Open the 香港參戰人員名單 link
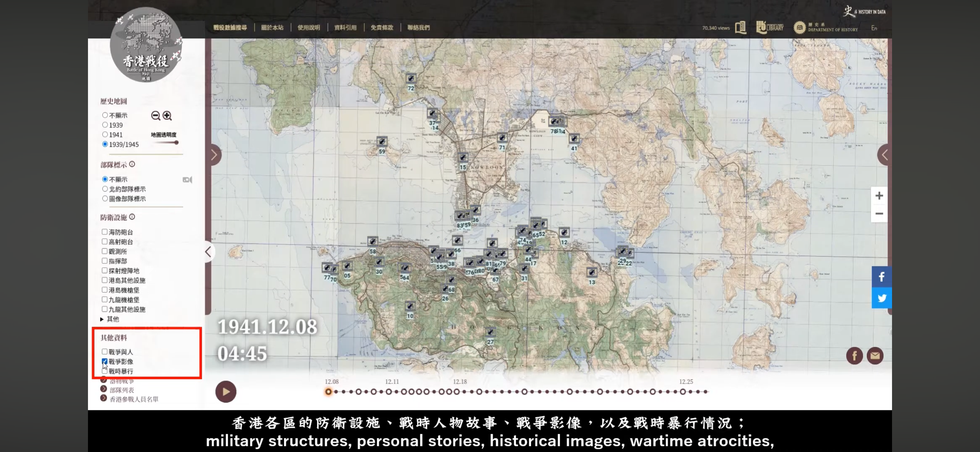 [134, 399]
